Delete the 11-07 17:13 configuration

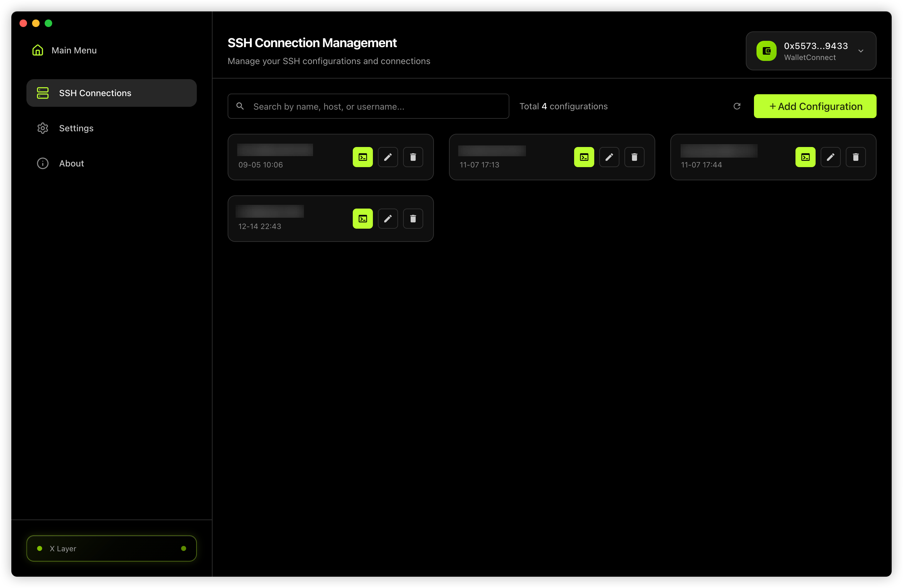pyautogui.click(x=634, y=157)
